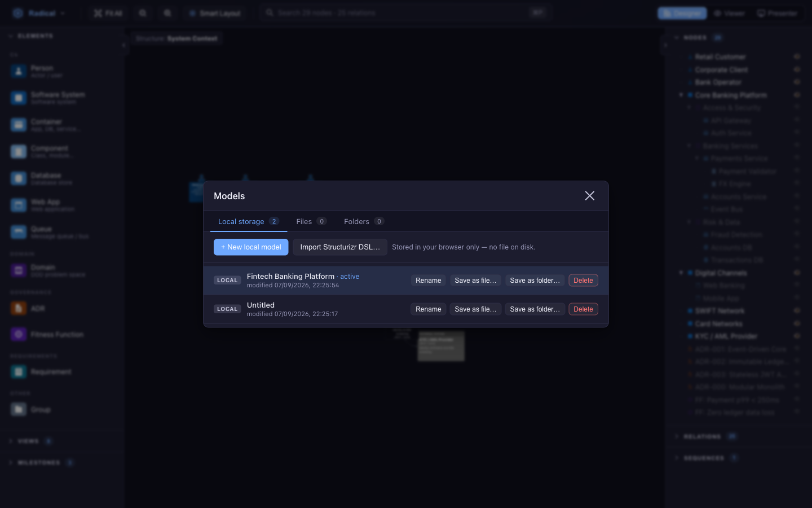Select SWIFT Network in the nodes tree
The height and width of the screenshot is (508, 812).
[720, 311]
